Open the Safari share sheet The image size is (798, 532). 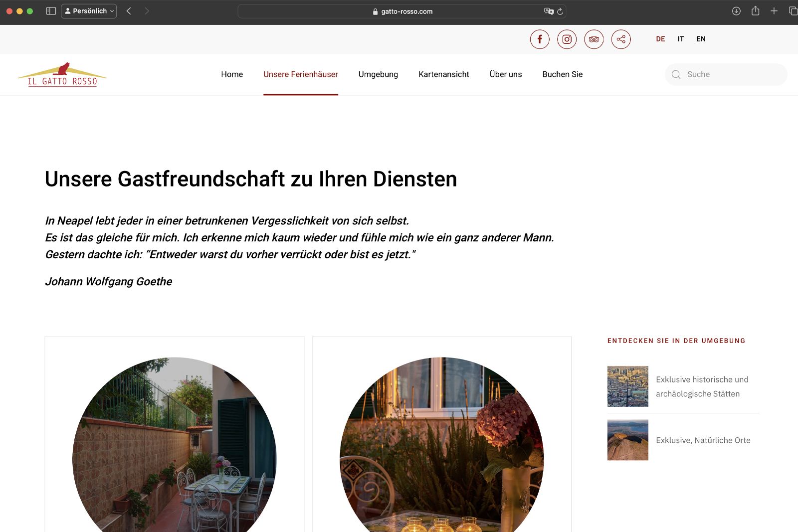[755, 11]
